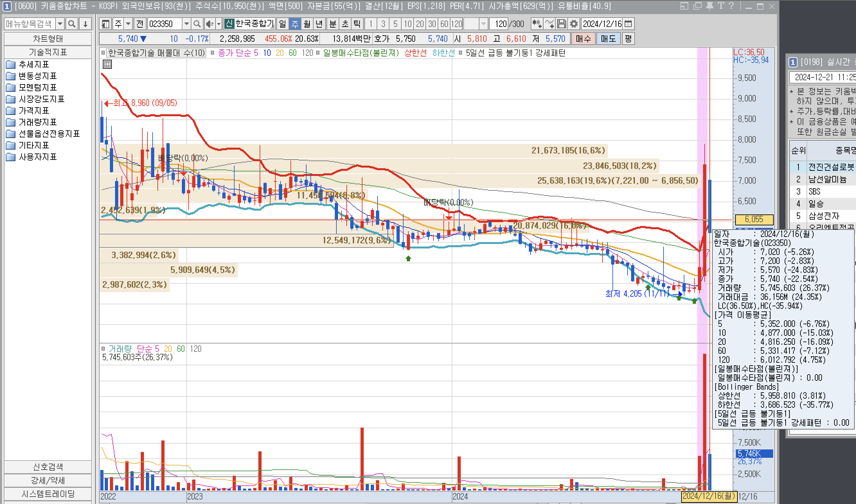This screenshot has width=856, height=504.
Task: Switch to daily (일) chart period
Action: (282, 24)
